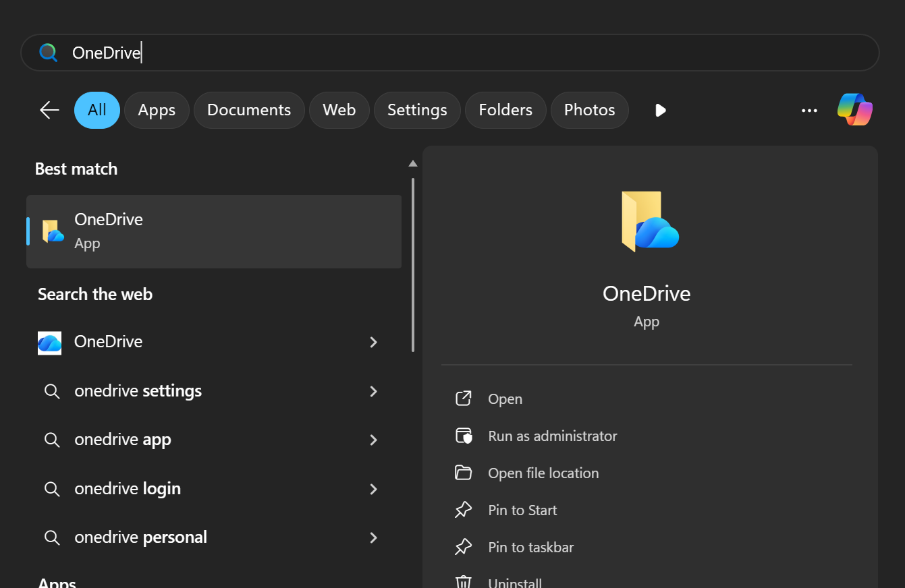Image resolution: width=905 pixels, height=588 pixels.
Task: Pin OneDrive to taskbar
Action: click(x=530, y=548)
